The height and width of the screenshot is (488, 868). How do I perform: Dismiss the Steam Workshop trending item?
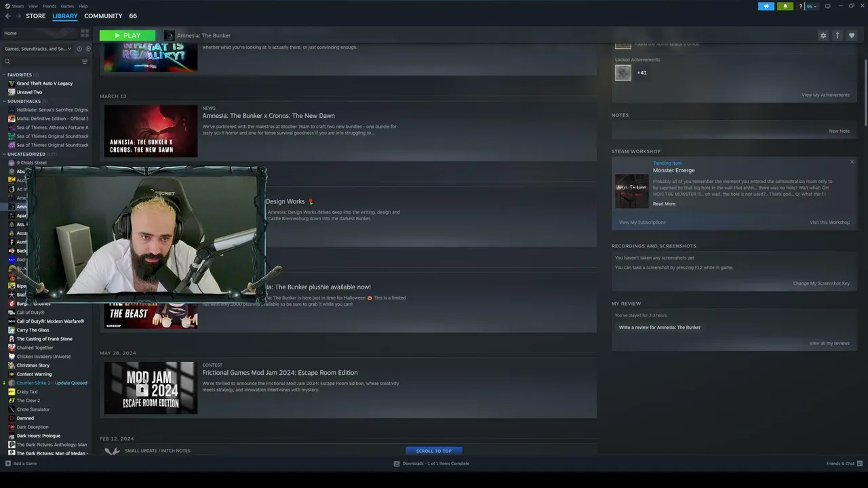coord(852,162)
